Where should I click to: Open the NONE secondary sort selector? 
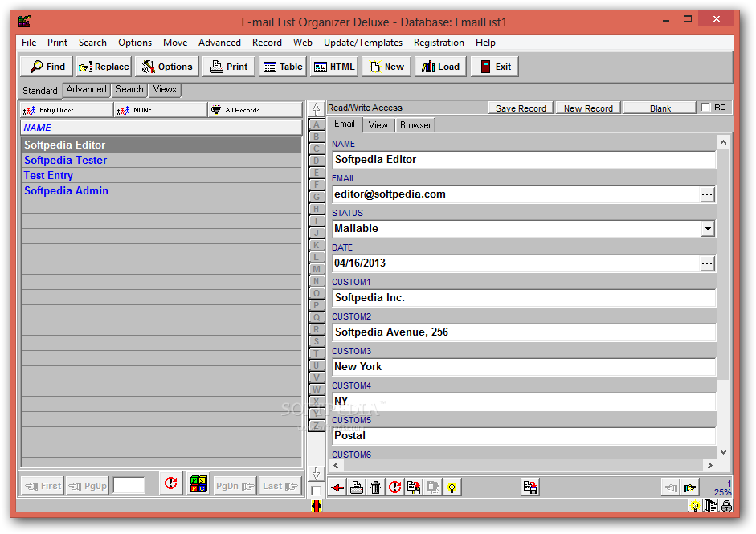pos(161,110)
